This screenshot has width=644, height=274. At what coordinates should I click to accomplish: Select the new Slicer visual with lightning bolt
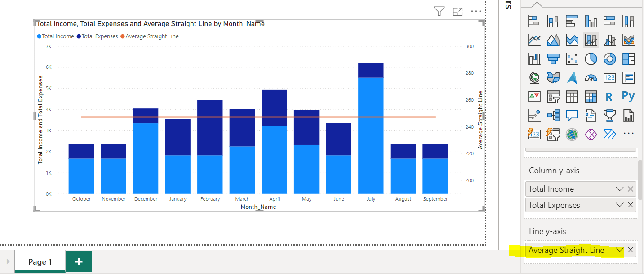pos(553,134)
